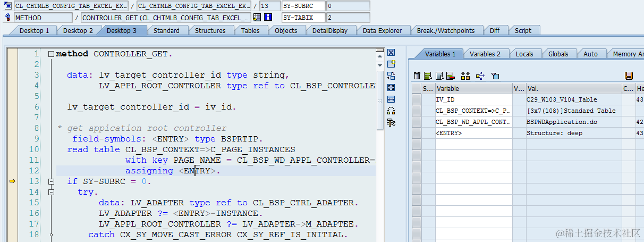Click the [3x7(108)]Standard Table value

(571, 111)
